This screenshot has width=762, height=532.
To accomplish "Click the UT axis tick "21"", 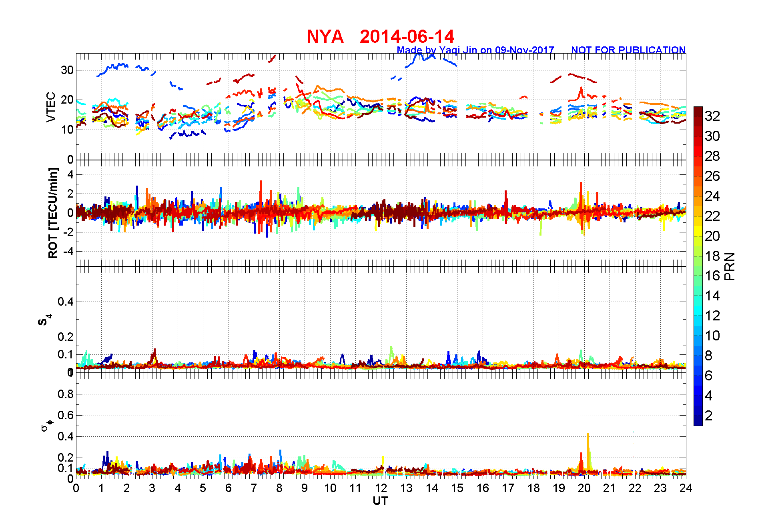I will pos(610,488).
